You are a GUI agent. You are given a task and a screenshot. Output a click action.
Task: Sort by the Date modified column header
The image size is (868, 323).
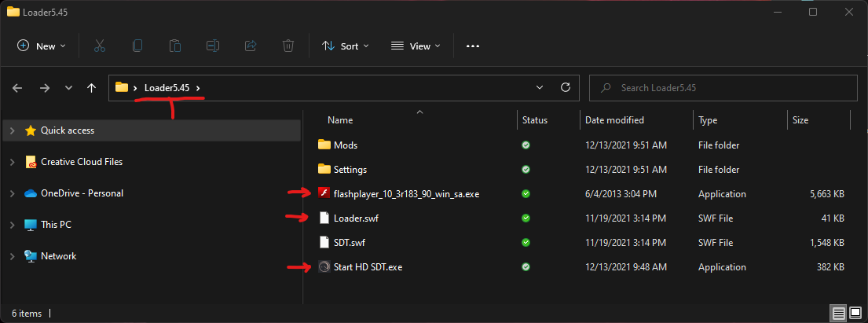(614, 120)
